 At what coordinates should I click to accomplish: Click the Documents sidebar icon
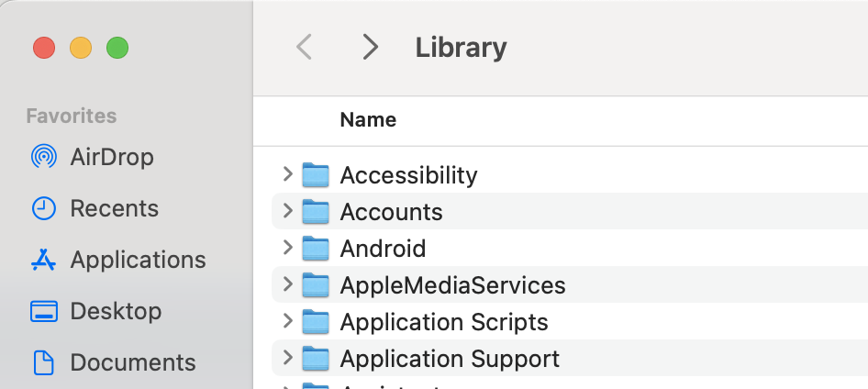click(43, 362)
